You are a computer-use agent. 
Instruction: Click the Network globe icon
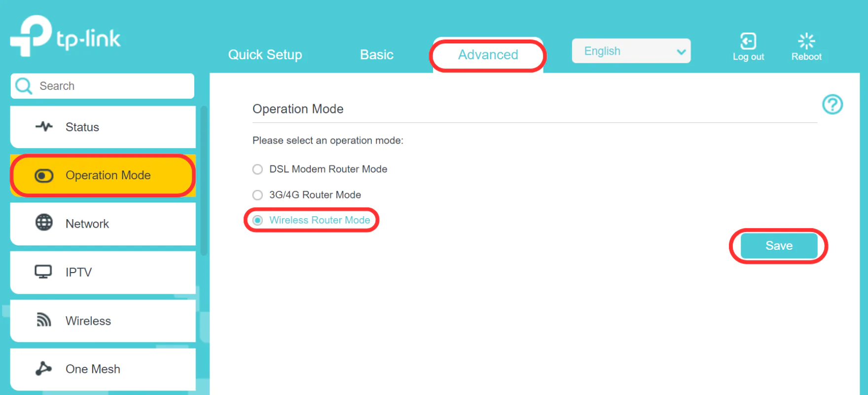click(44, 223)
